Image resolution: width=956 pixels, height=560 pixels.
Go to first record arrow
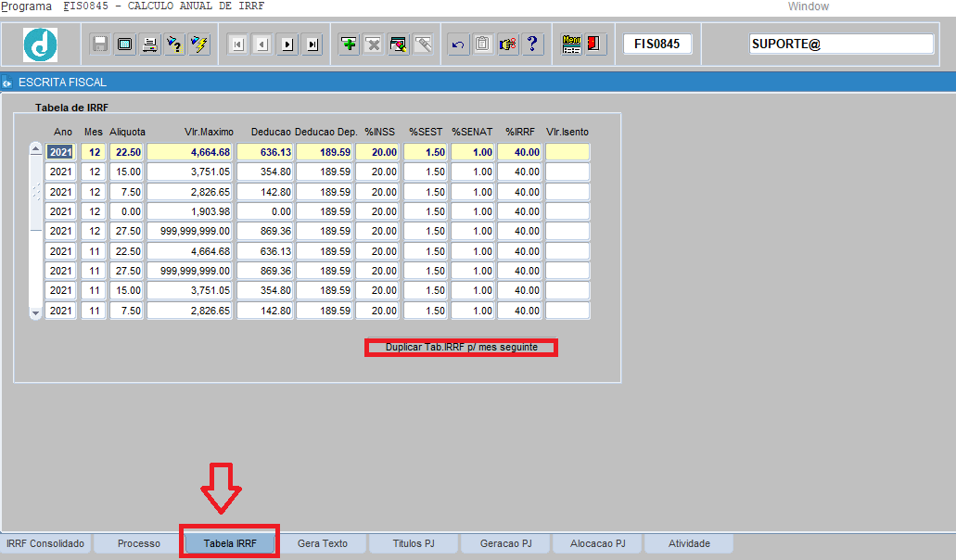click(237, 45)
